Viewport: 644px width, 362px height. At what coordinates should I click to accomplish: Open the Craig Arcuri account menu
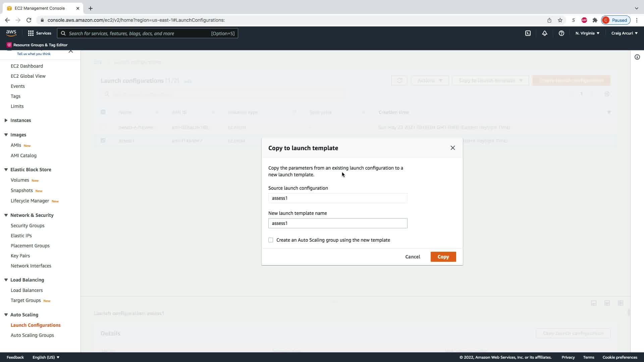(x=624, y=33)
